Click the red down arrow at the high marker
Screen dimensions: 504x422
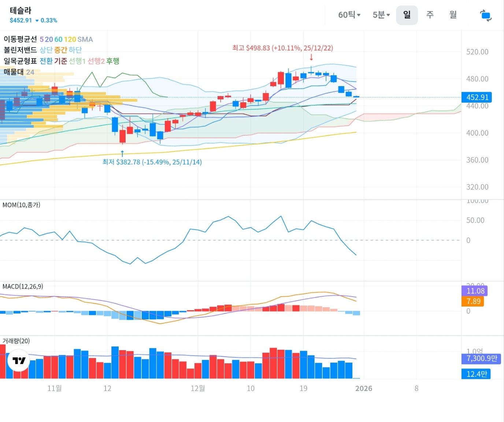point(311,57)
